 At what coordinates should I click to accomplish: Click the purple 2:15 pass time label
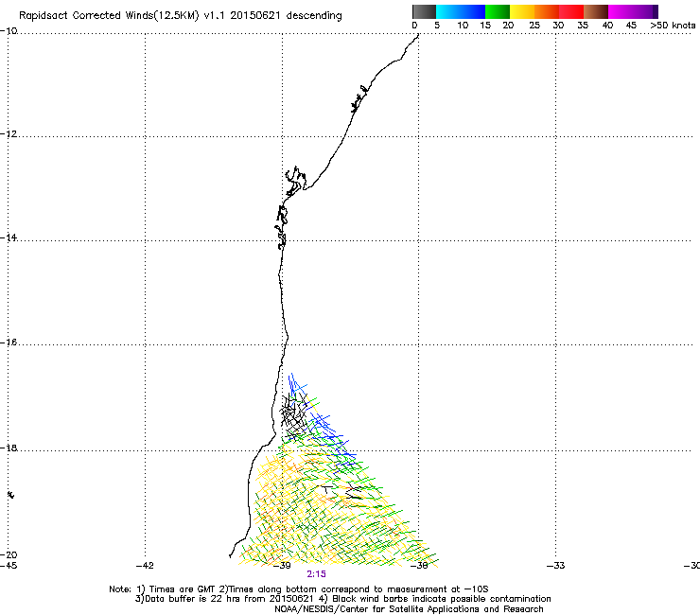316,574
